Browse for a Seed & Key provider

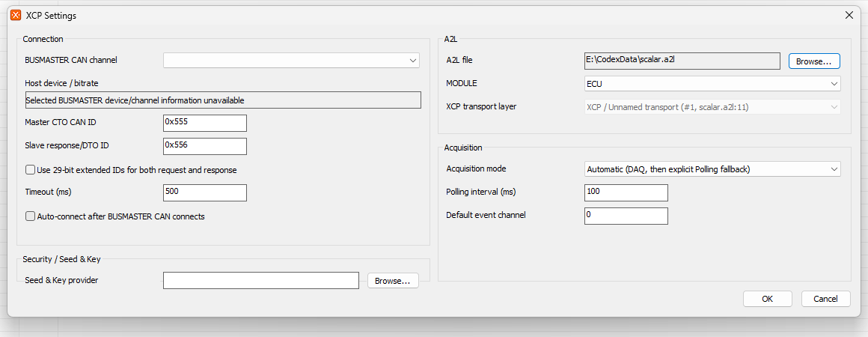(393, 281)
